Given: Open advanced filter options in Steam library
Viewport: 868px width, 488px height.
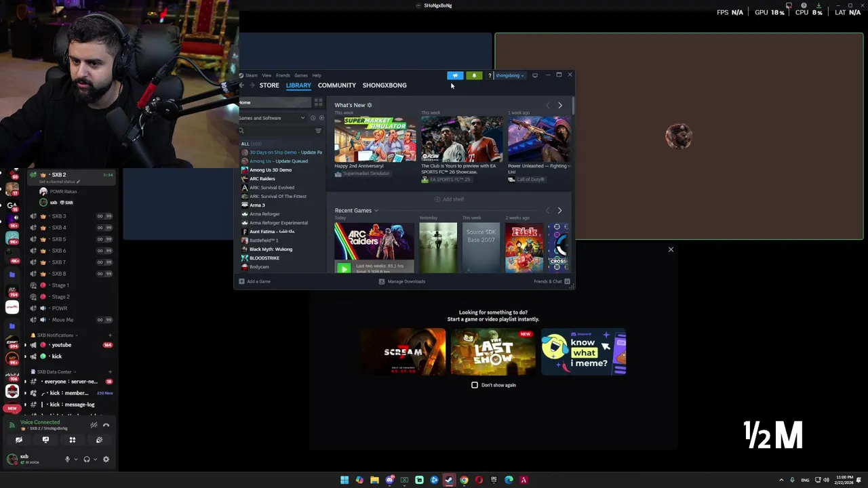Looking at the screenshot, I should coord(318,131).
